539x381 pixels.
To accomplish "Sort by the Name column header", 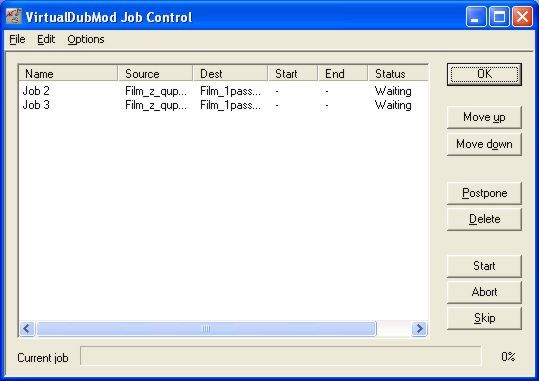I will click(x=68, y=74).
